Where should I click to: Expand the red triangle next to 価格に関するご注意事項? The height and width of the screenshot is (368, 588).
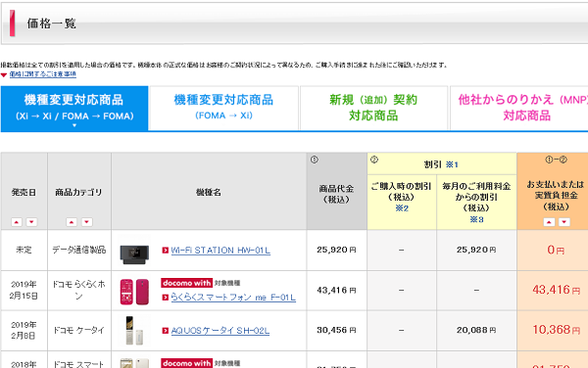pyautogui.click(x=4, y=75)
